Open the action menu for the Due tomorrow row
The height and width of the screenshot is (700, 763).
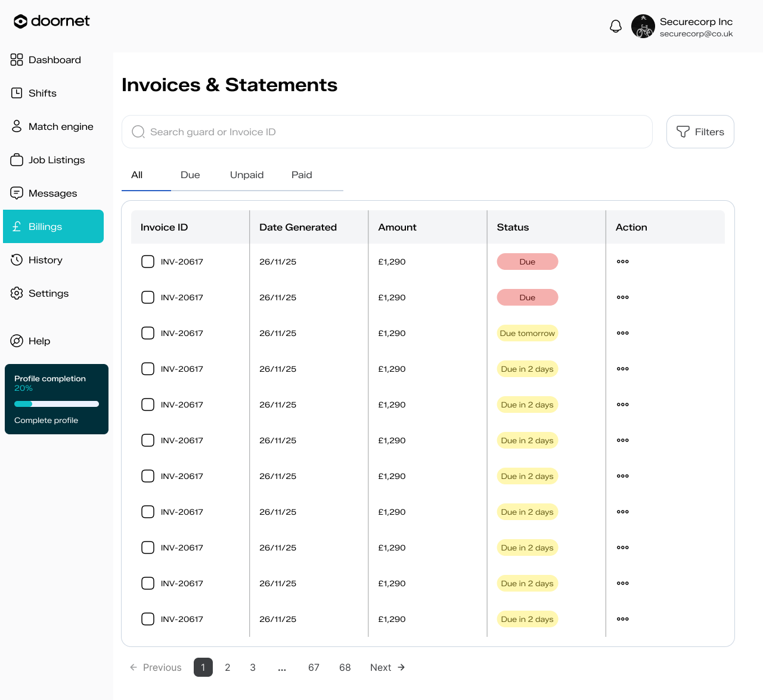tap(622, 333)
